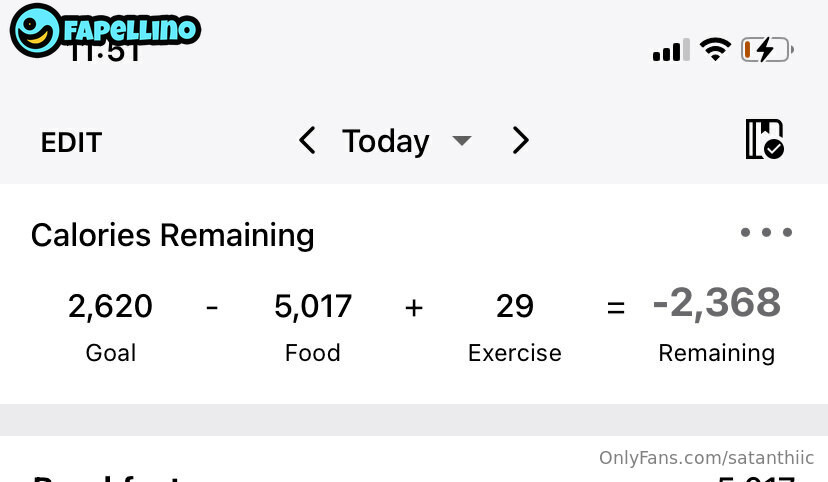This screenshot has width=828, height=482.
Task: Select the 5,017 Food value
Action: [313, 305]
